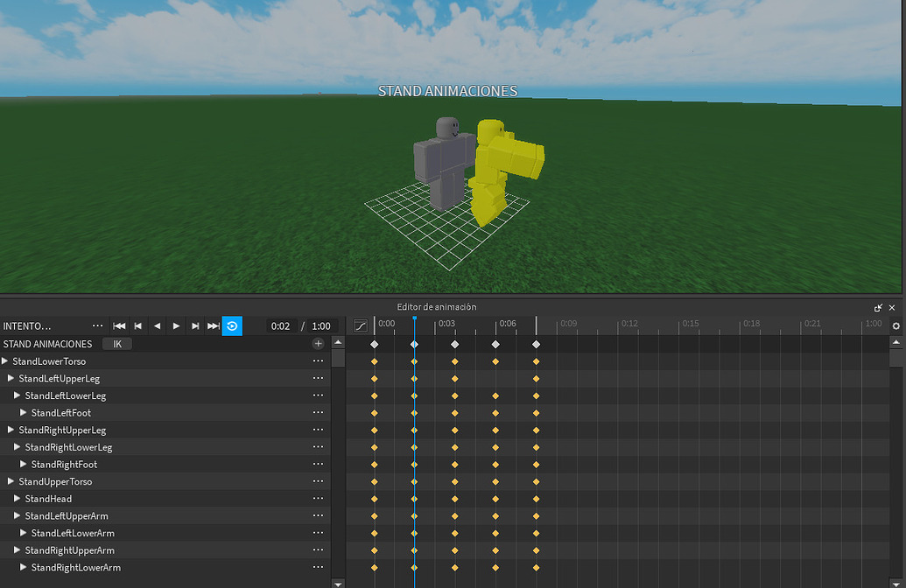
Task: Expand the StandUpperTorso track
Action: tap(11, 481)
